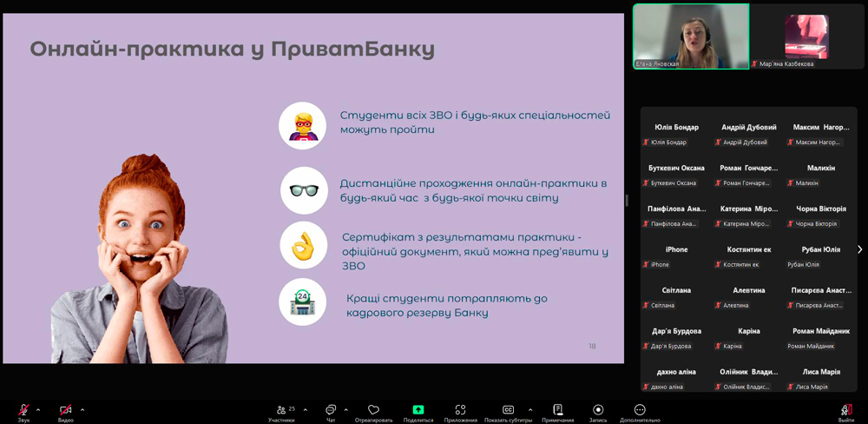Viewport: 868px width, 424px height.
Task: Expand video options arrow next to Видео
Action: tap(82, 410)
